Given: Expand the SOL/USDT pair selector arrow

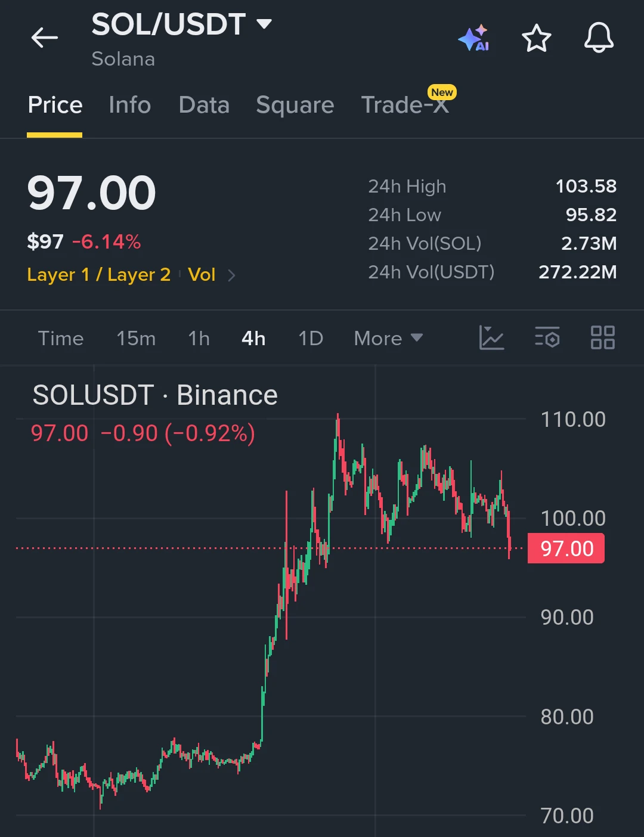Looking at the screenshot, I should pyautogui.click(x=264, y=24).
